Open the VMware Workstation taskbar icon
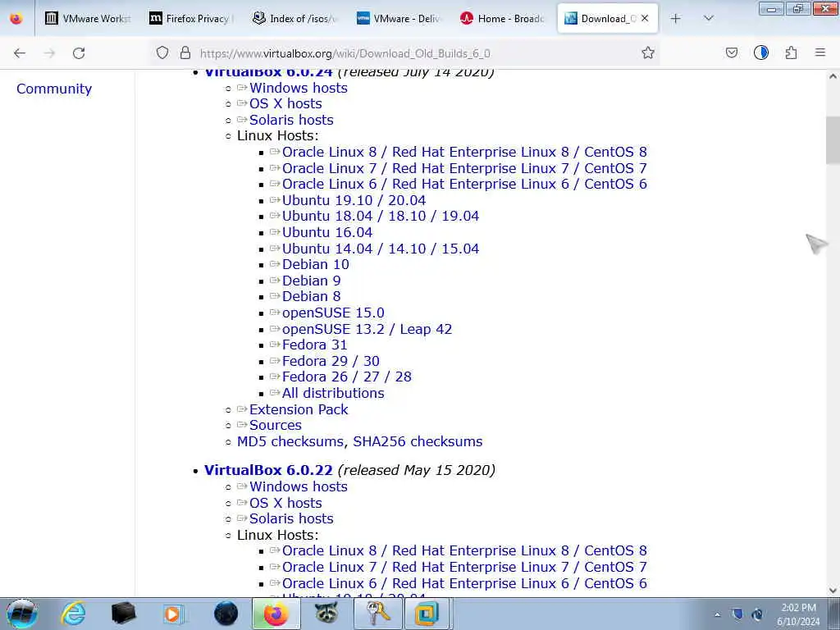 [x=427, y=614]
